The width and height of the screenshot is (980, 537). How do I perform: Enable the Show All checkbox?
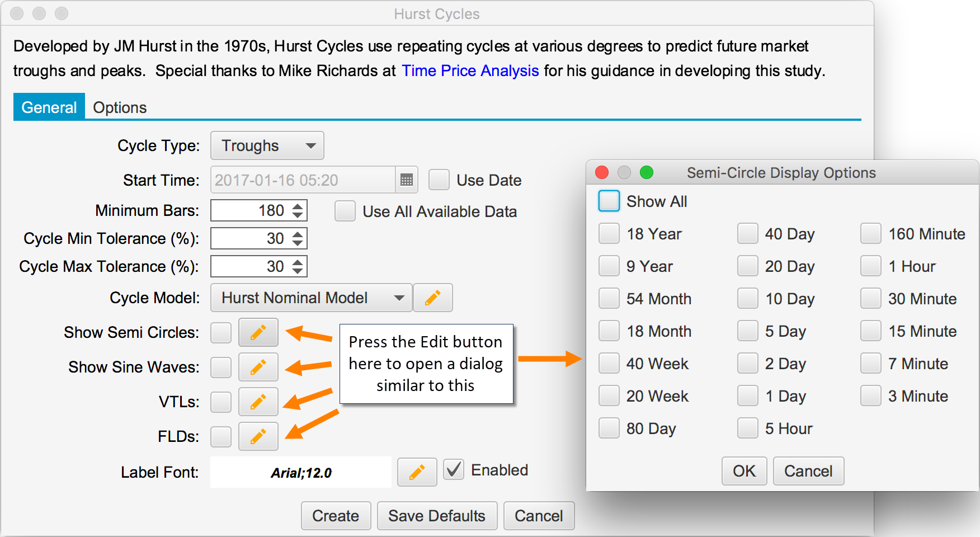click(609, 201)
